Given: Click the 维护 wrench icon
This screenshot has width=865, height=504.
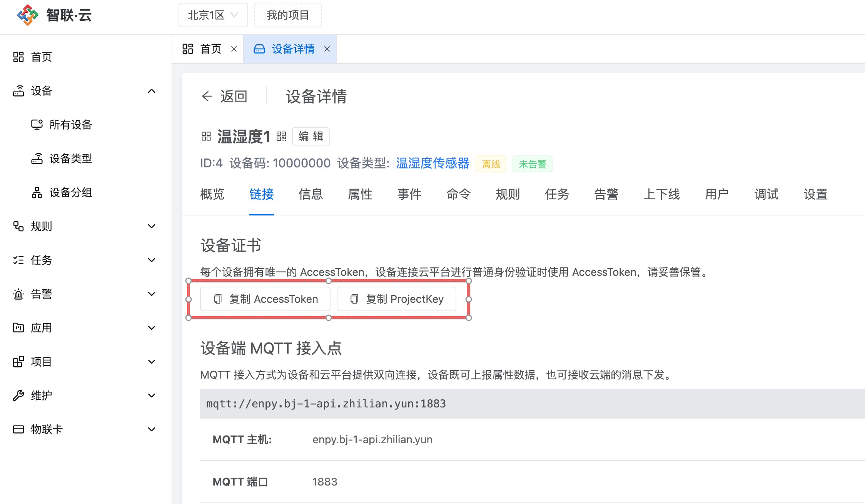Looking at the screenshot, I should coord(18,396).
